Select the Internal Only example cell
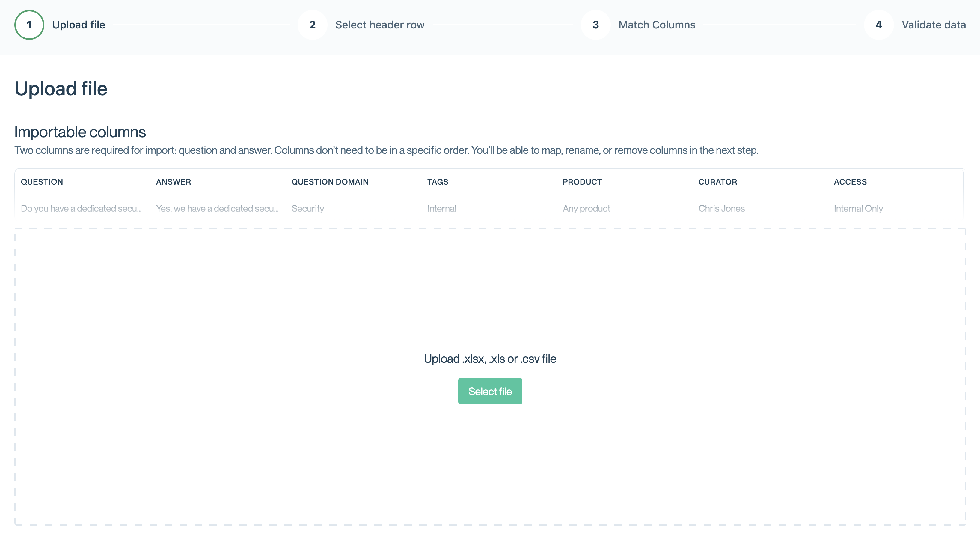 coord(858,209)
